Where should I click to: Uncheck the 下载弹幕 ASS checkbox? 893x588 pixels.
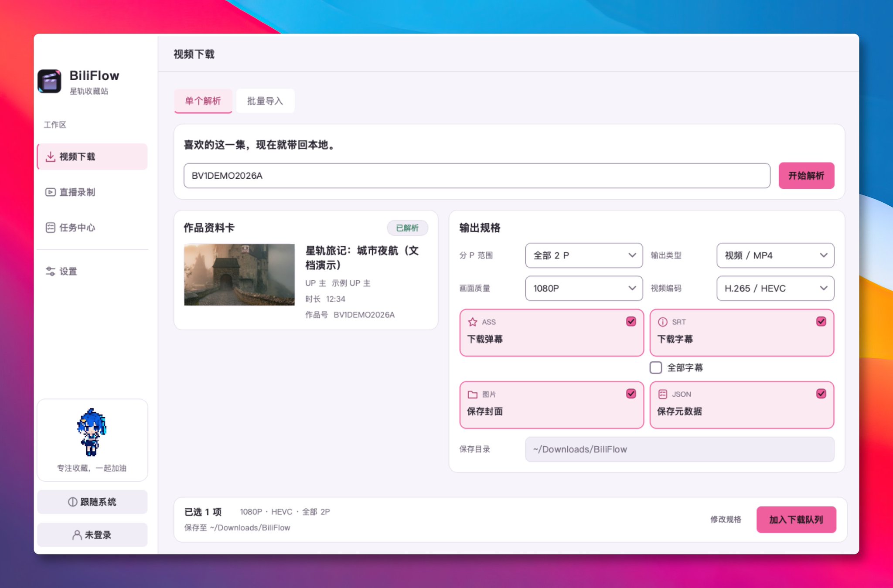coord(631,322)
